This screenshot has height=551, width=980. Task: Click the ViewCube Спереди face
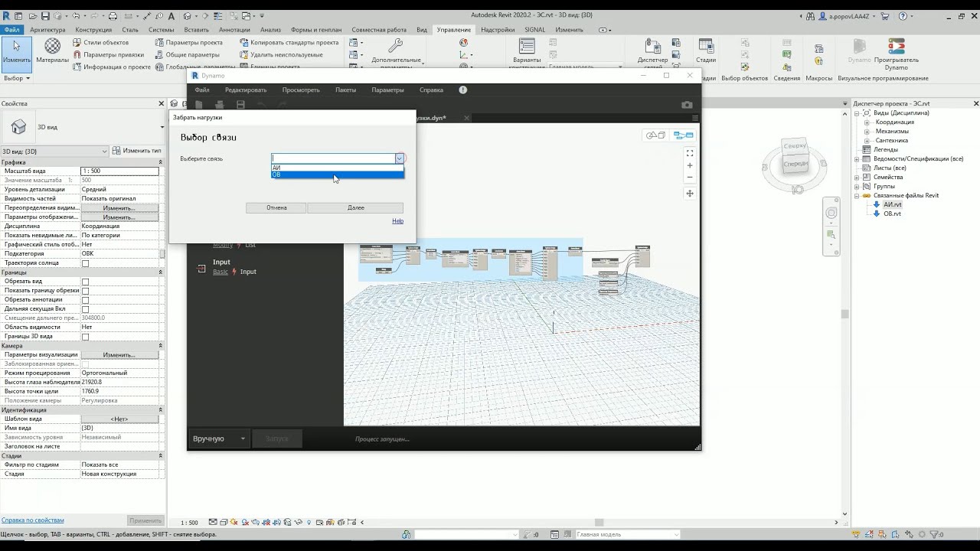(x=795, y=164)
